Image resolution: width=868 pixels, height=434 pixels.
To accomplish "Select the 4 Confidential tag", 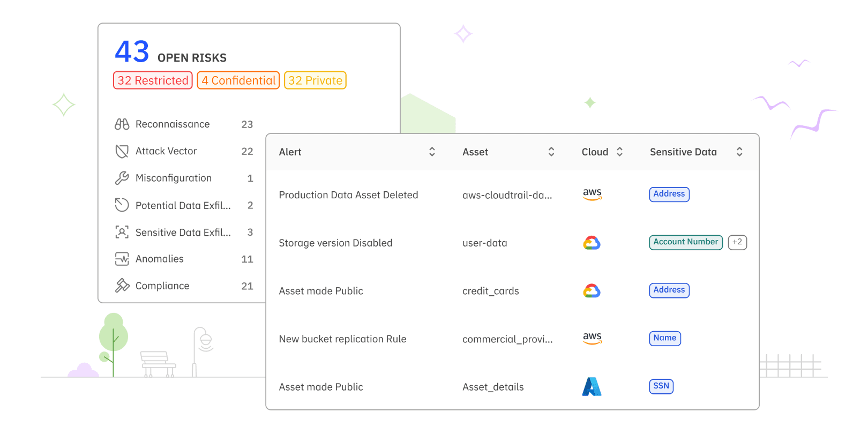I will 238,80.
